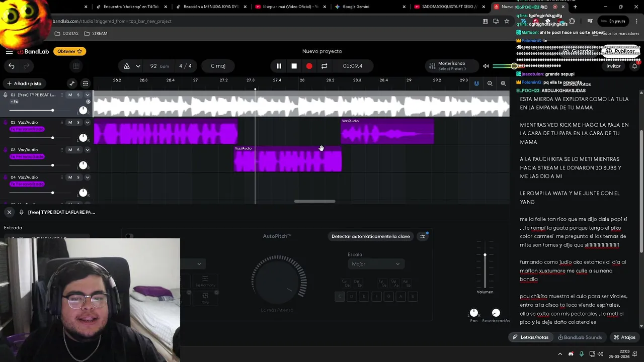
Task: Mute track 01 TYPE BEAT
Action: 70,95
